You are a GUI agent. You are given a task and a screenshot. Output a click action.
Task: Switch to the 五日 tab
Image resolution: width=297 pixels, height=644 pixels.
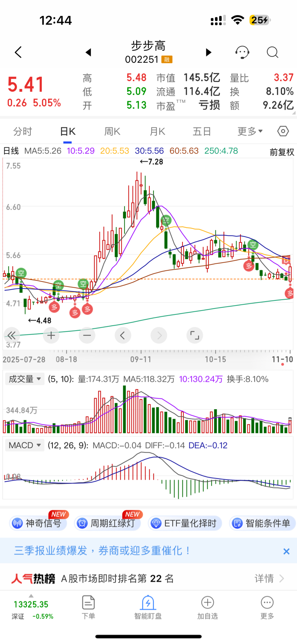[x=202, y=132]
